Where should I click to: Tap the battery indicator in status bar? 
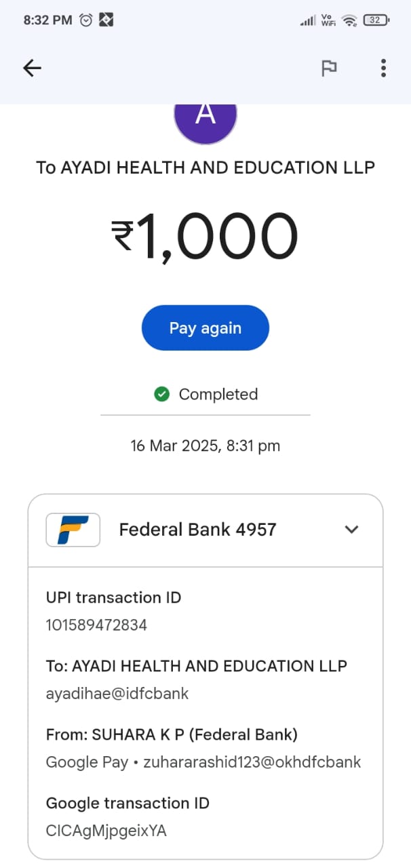pos(376,20)
